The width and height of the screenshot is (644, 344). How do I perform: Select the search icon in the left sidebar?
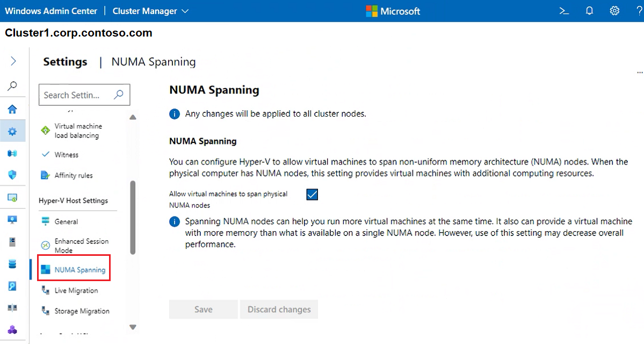(13, 85)
